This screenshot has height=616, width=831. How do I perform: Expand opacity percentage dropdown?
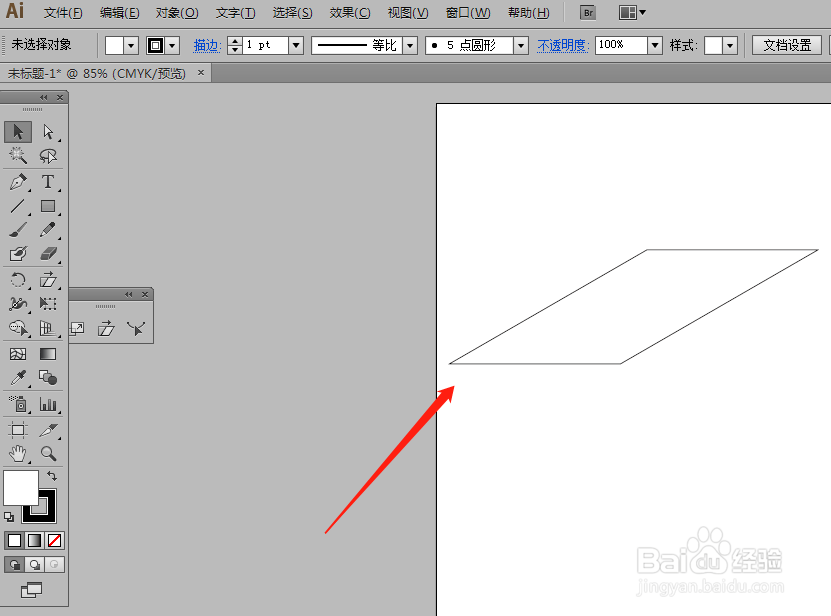[x=655, y=46]
